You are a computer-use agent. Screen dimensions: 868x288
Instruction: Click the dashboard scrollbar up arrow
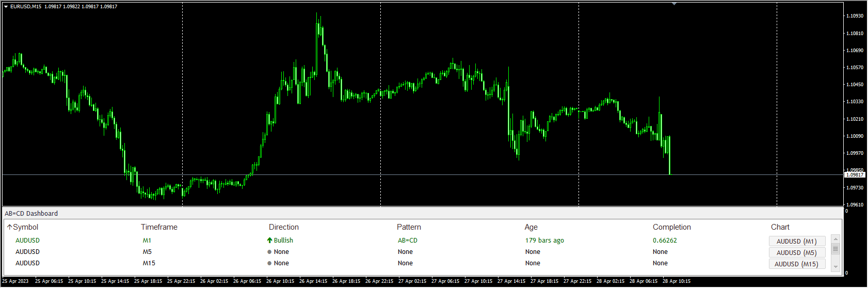pos(835,238)
